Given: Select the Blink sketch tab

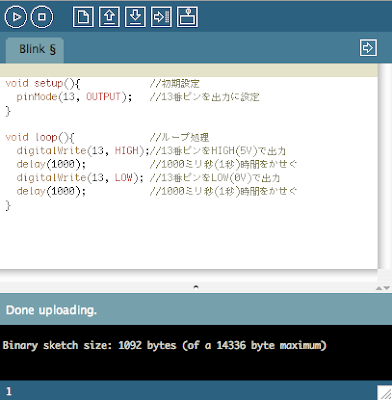Looking at the screenshot, I should coord(35,50).
